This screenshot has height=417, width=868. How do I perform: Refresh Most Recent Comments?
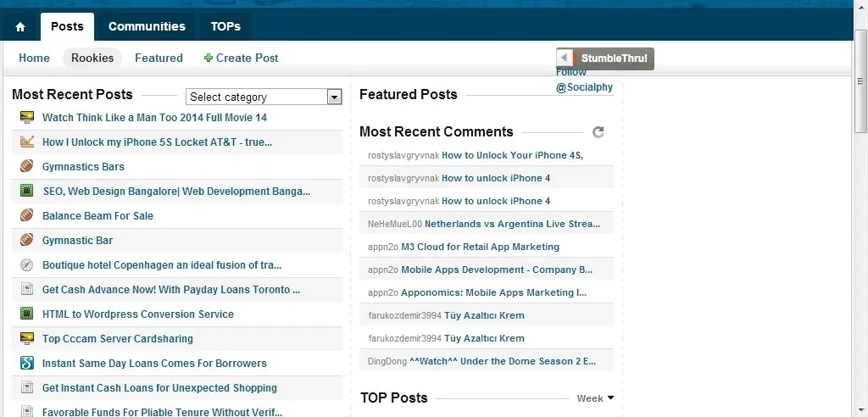[x=598, y=132]
